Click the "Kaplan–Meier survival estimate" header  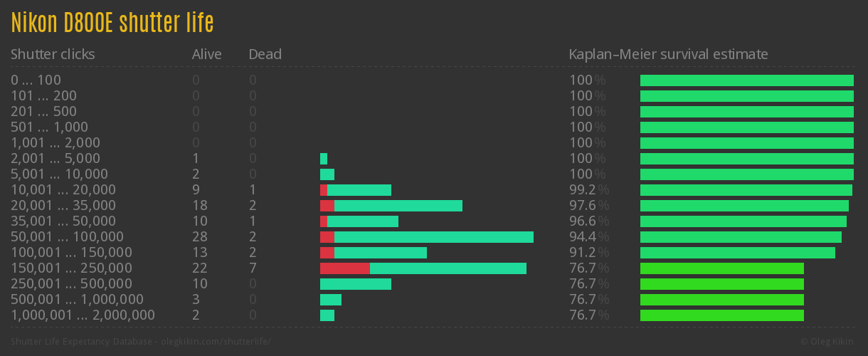coord(668,54)
